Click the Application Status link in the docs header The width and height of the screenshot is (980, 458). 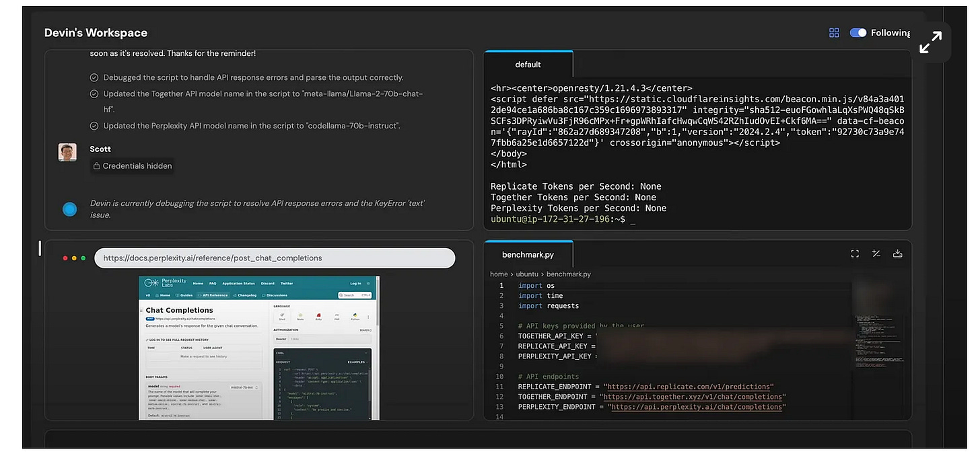tap(238, 283)
